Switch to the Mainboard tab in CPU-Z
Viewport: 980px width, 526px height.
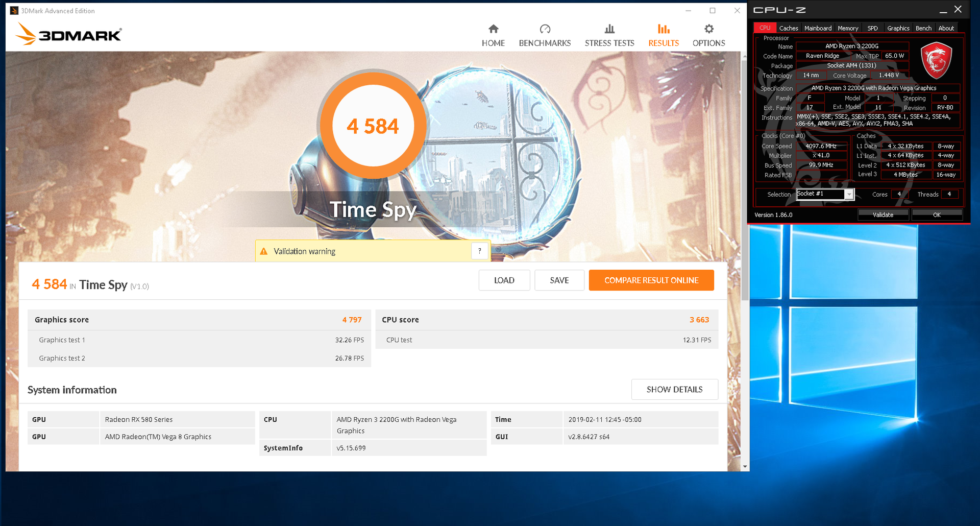818,28
